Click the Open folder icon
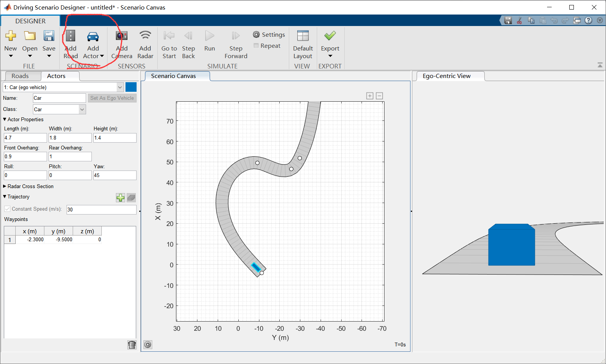This screenshot has width=606, height=364. pyautogui.click(x=30, y=36)
